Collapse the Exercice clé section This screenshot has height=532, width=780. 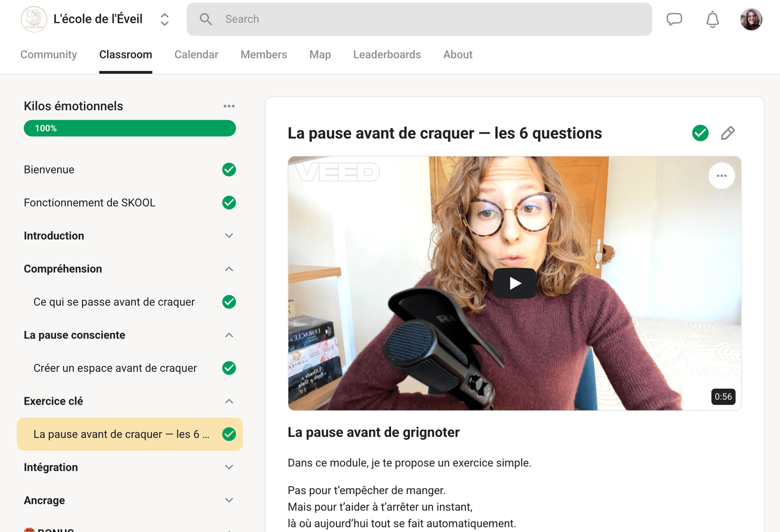[x=229, y=401]
